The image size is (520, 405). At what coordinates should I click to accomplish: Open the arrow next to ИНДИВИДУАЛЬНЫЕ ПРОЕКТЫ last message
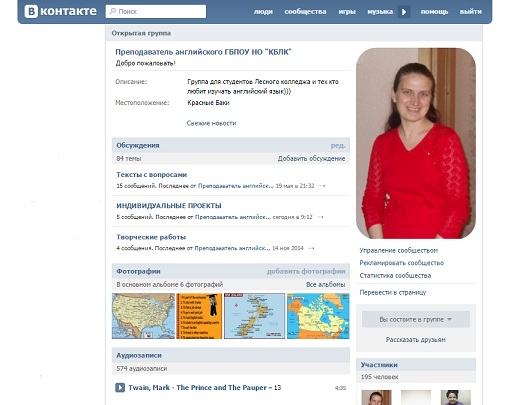[x=320, y=217]
